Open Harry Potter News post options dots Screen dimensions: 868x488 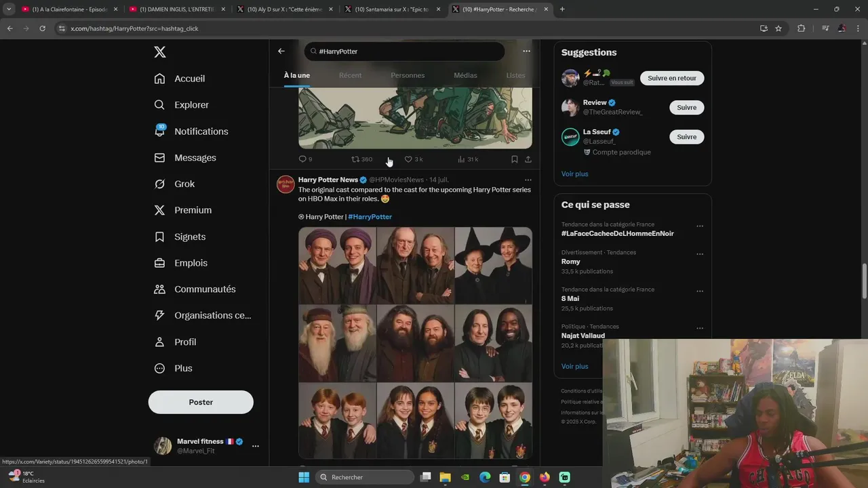point(528,180)
